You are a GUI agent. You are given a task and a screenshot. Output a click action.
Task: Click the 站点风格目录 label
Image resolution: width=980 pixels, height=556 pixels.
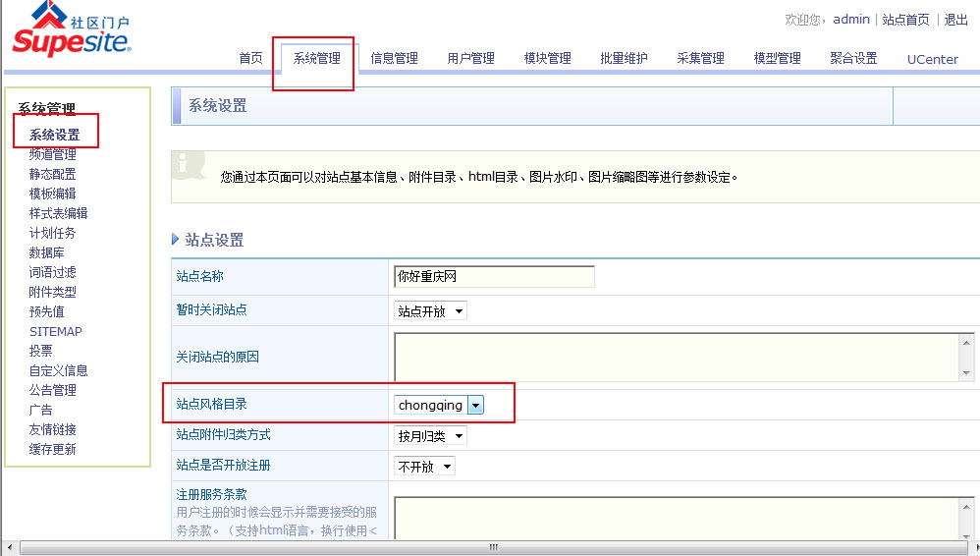tap(211, 404)
